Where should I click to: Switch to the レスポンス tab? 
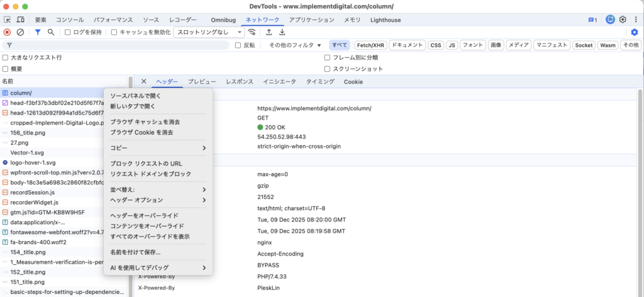(x=239, y=82)
